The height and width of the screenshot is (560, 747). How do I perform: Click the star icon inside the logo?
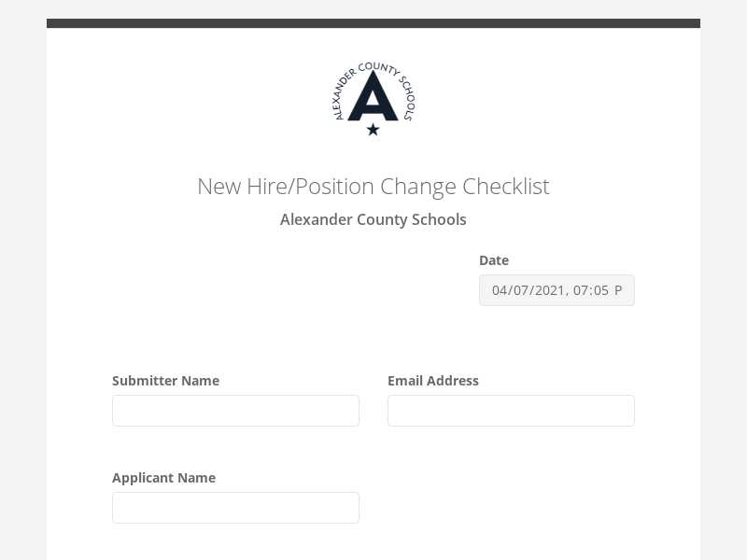[373, 128]
